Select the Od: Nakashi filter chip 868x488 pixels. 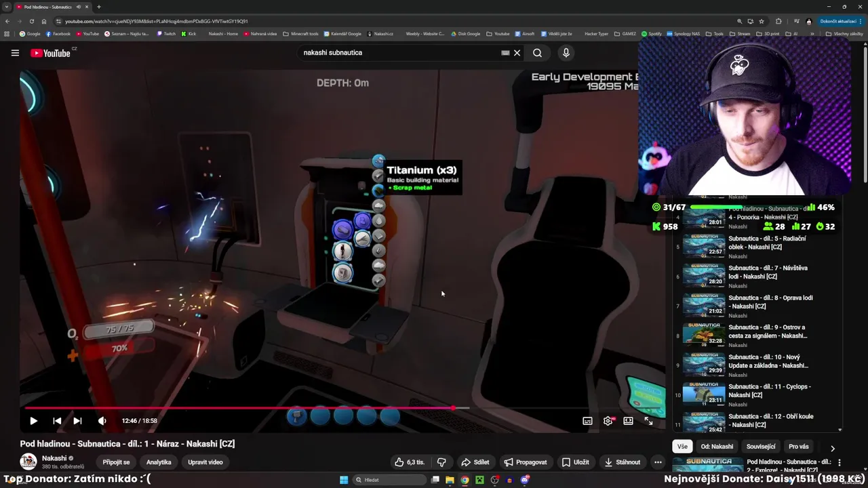717,447
